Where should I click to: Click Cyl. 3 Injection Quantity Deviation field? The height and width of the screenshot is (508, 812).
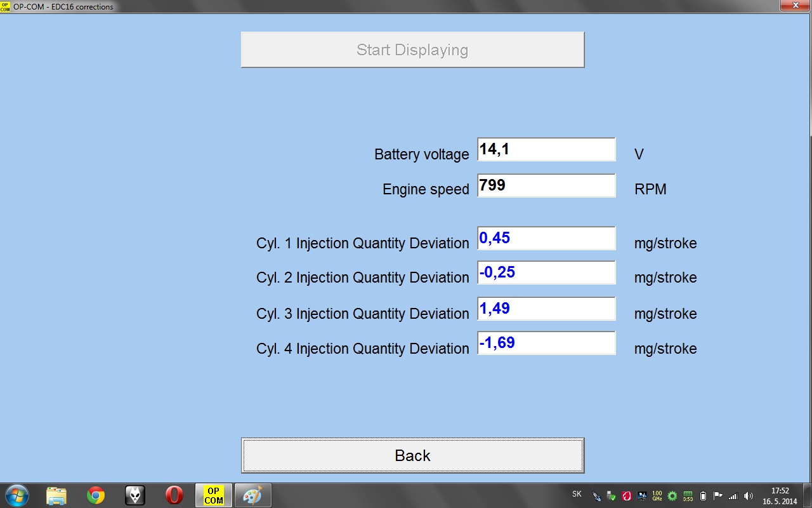(x=546, y=309)
